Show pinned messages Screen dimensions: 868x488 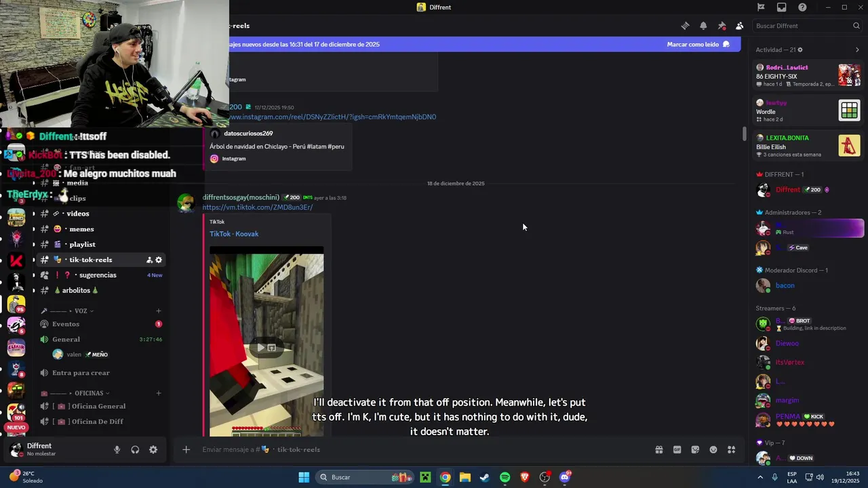tap(722, 26)
